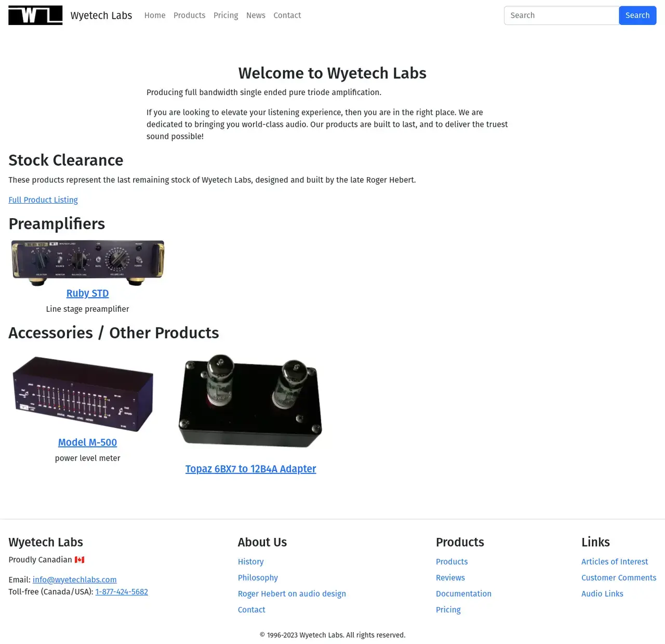Open the Model M-500 meter image
Screen dimensions: 665x644
pyautogui.click(x=83, y=394)
